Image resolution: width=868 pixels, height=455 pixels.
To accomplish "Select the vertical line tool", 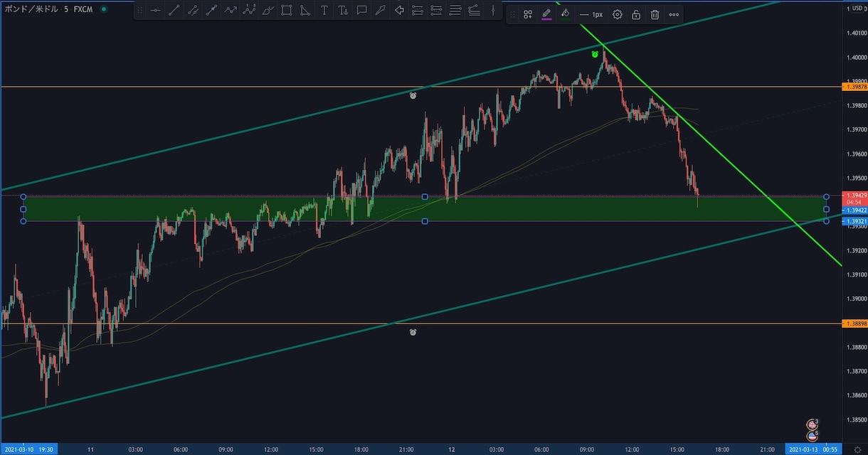I will 492,11.
